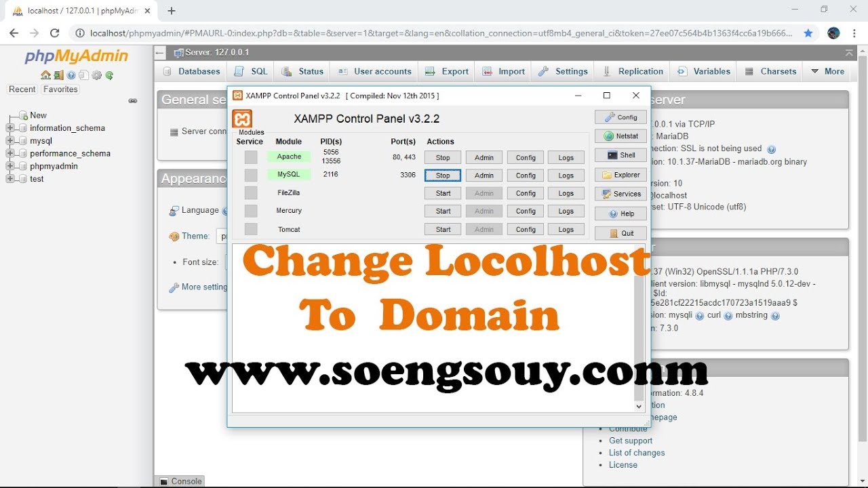Open the Charsets tab
This screenshot has width=868, height=488.
pyautogui.click(x=770, y=71)
